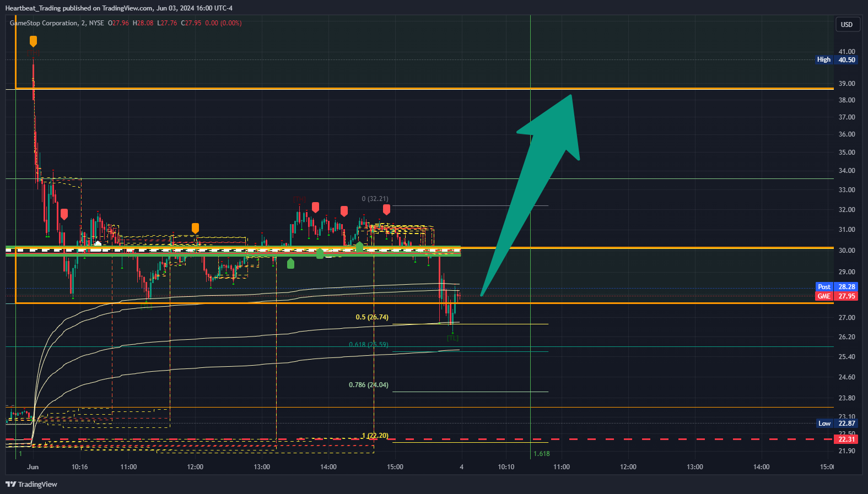Click the 0 (32.21) Fibonacci level label
This screenshot has width=868, height=494.
(375, 199)
